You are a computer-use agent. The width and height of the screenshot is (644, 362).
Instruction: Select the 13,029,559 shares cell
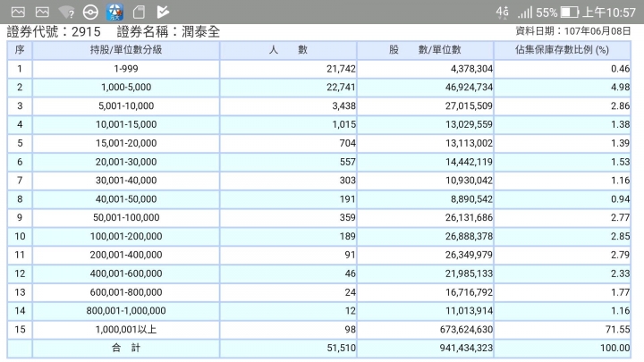pyautogui.click(x=426, y=124)
